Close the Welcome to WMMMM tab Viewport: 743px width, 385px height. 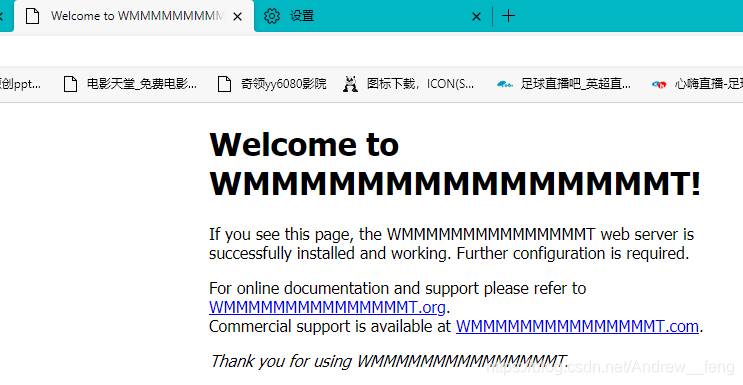(237, 17)
